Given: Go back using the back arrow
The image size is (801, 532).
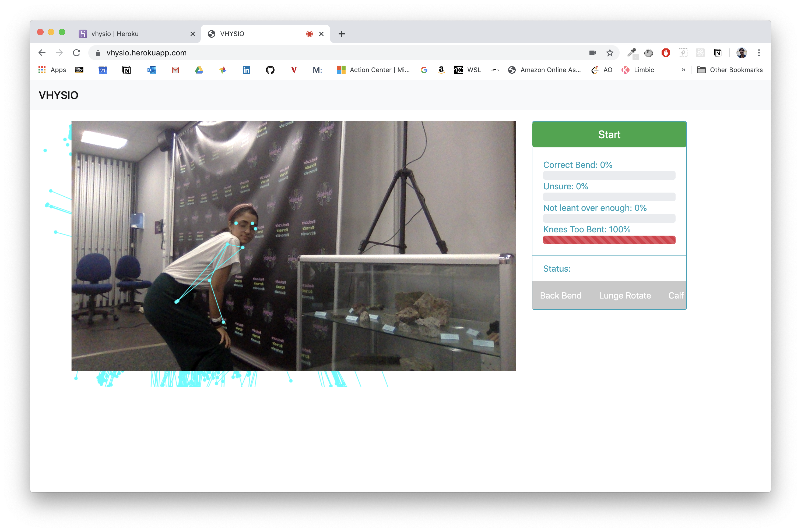Looking at the screenshot, I should (x=42, y=53).
